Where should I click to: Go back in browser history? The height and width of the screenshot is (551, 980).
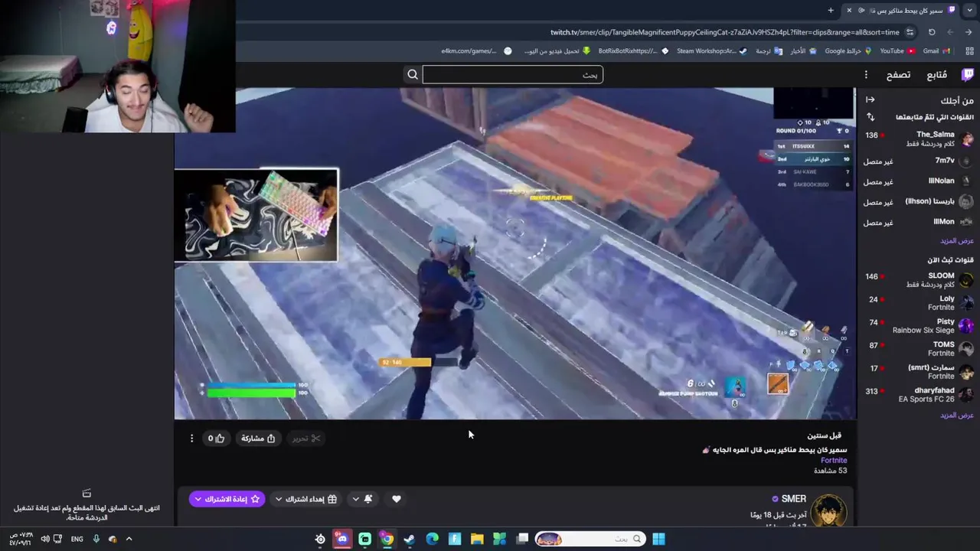969,32
